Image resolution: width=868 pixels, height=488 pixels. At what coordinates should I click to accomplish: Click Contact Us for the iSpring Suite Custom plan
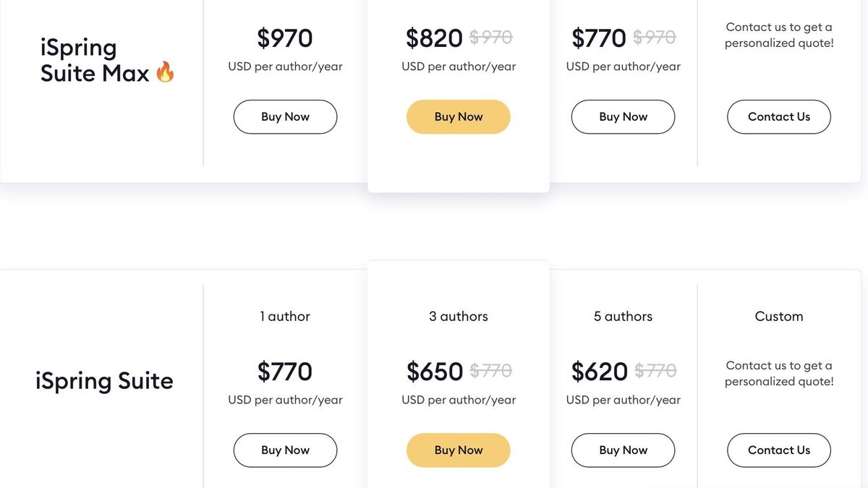(x=778, y=450)
